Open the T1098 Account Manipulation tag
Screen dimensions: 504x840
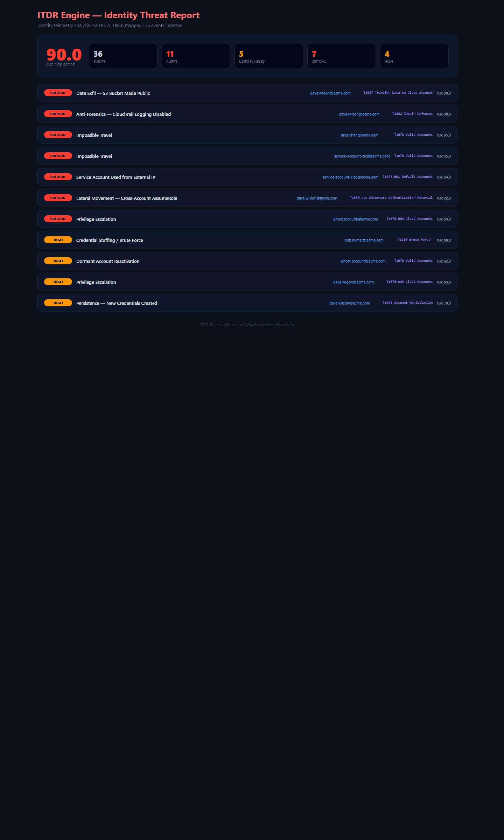click(407, 303)
